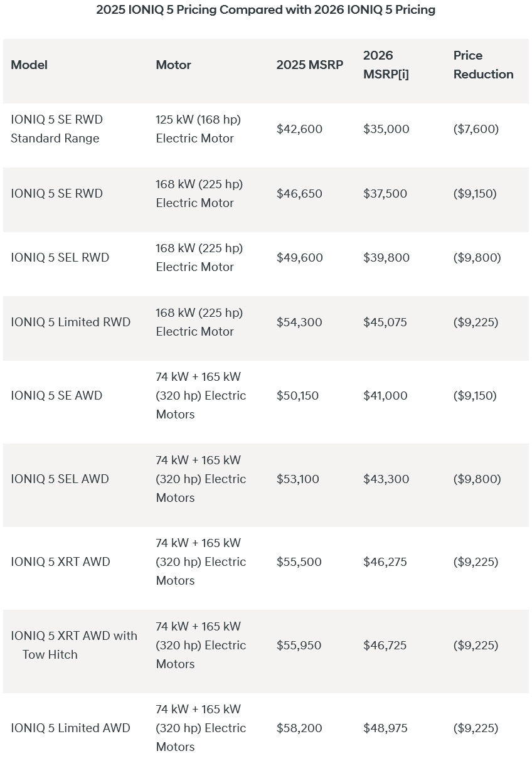Screen dimensions: 532x766
Task: Click the IONIQ 5 SE AWD model name
Action: 56,395
